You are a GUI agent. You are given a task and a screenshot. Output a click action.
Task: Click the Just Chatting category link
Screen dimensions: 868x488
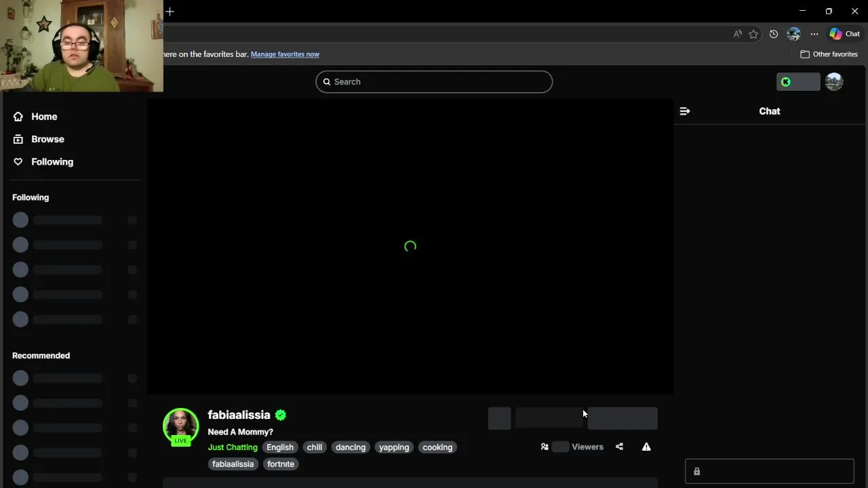coord(233,447)
